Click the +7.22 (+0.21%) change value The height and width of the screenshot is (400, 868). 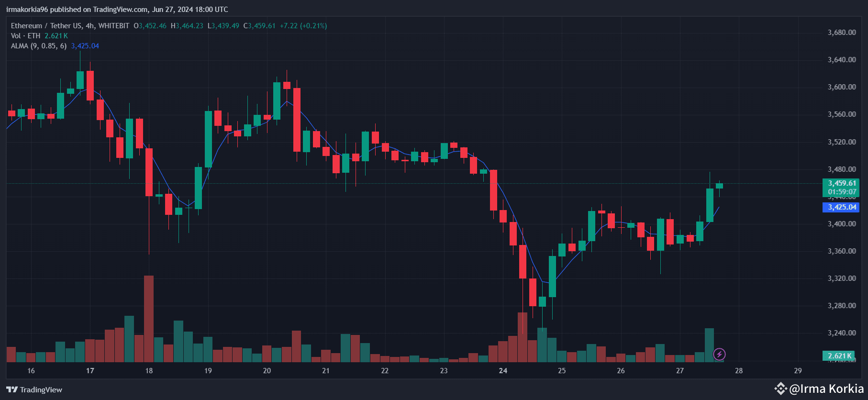(303, 26)
